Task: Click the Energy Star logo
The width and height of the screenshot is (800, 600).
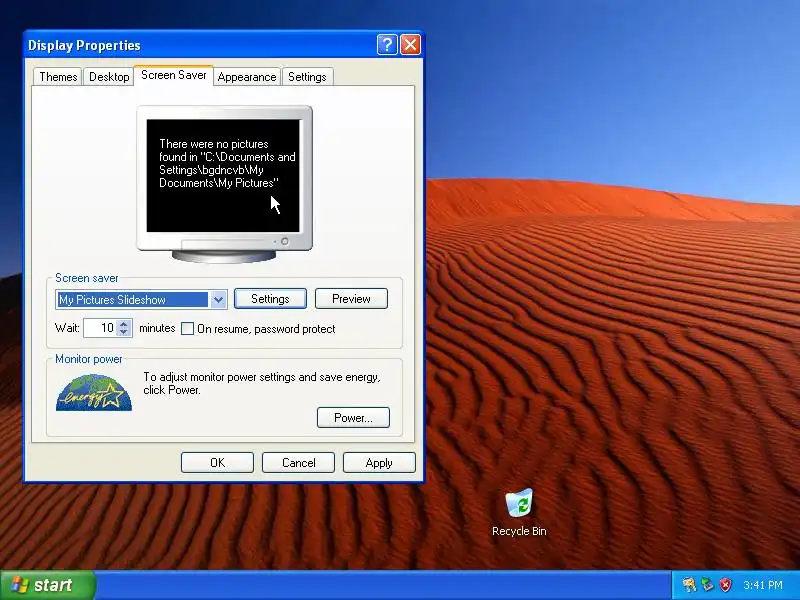Action: [94, 392]
